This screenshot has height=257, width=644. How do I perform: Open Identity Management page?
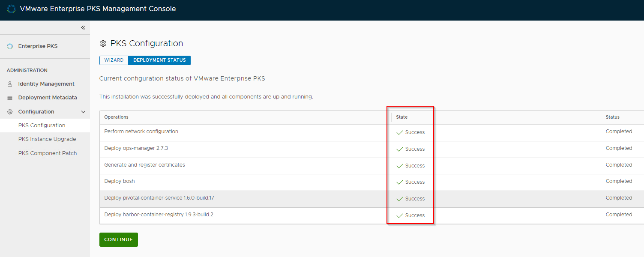[46, 84]
